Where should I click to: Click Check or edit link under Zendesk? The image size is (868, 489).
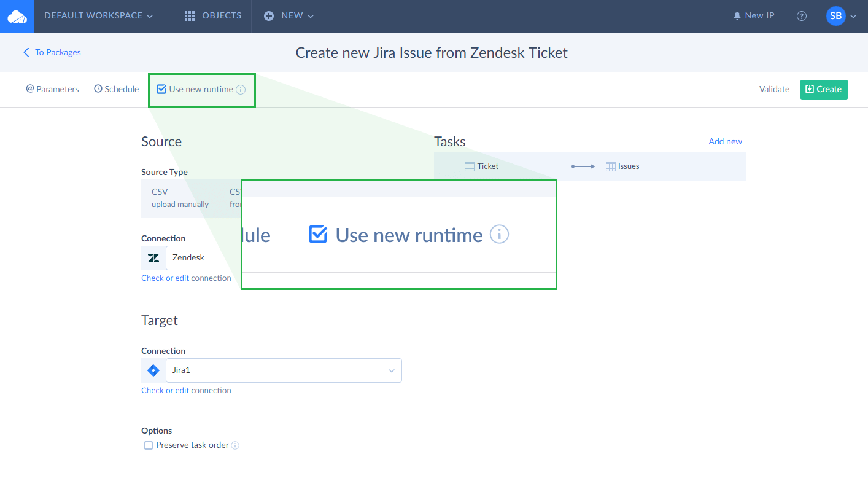[165, 278]
